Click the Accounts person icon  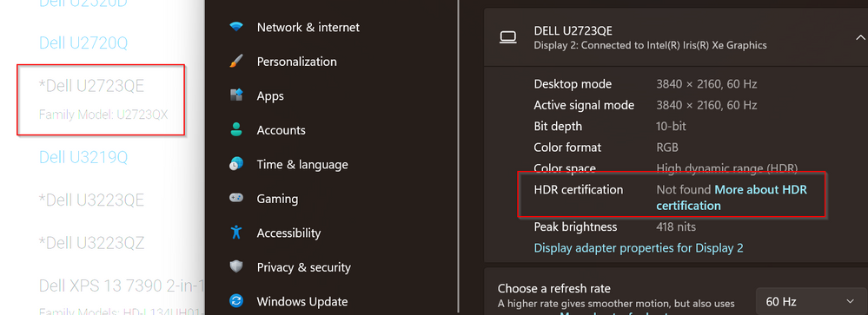(x=236, y=130)
